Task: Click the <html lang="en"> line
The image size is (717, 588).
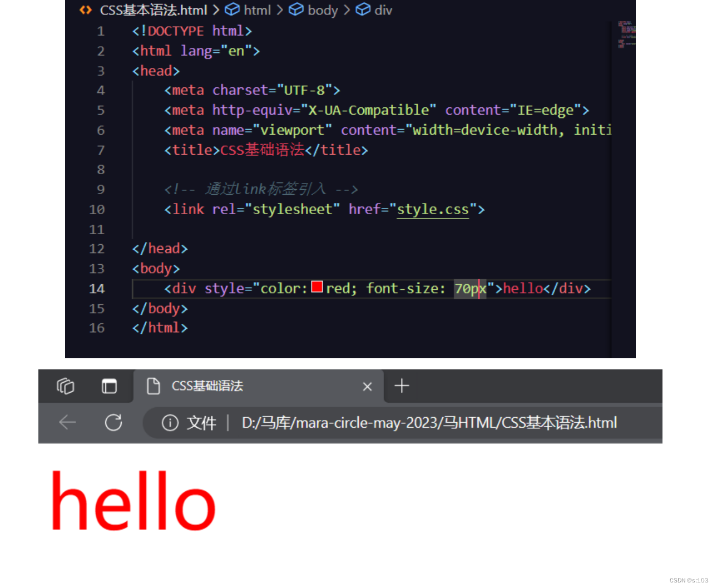Action: point(196,51)
